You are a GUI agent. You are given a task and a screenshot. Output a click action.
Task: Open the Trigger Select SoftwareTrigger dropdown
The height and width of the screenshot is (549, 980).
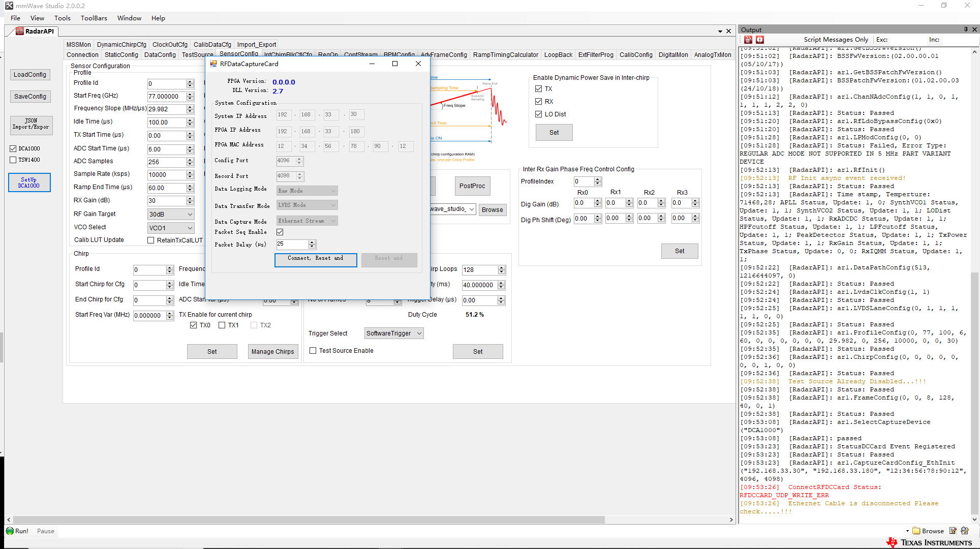394,333
